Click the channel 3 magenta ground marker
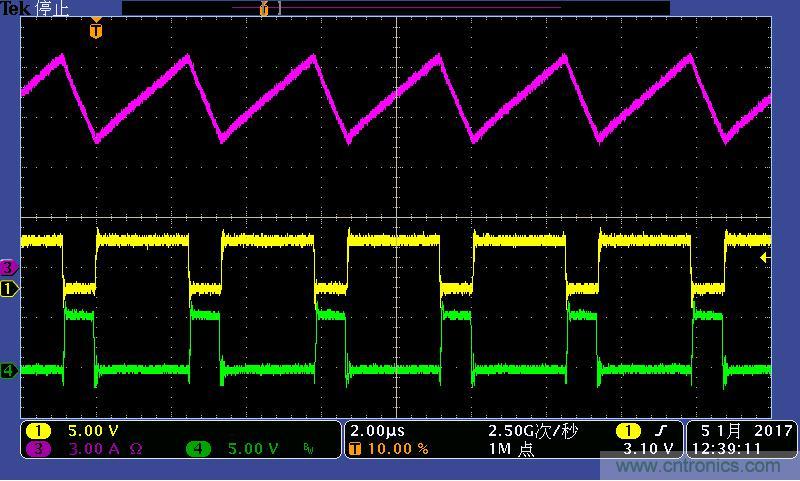The width and height of the screenshot is (800, 481). 9,267
